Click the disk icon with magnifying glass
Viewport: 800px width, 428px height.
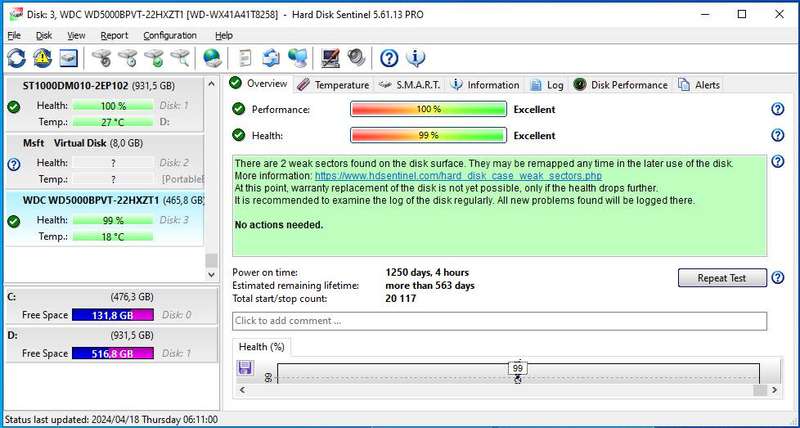(x=180, y=58)
